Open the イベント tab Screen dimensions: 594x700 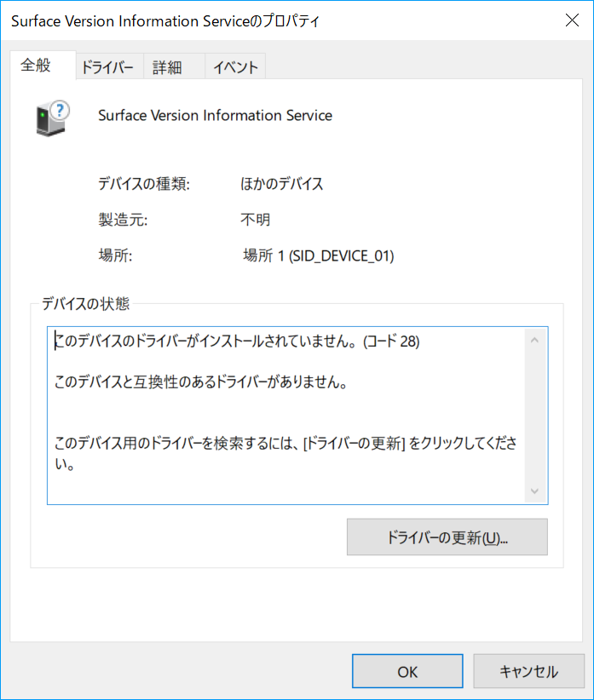click(235, 67)
